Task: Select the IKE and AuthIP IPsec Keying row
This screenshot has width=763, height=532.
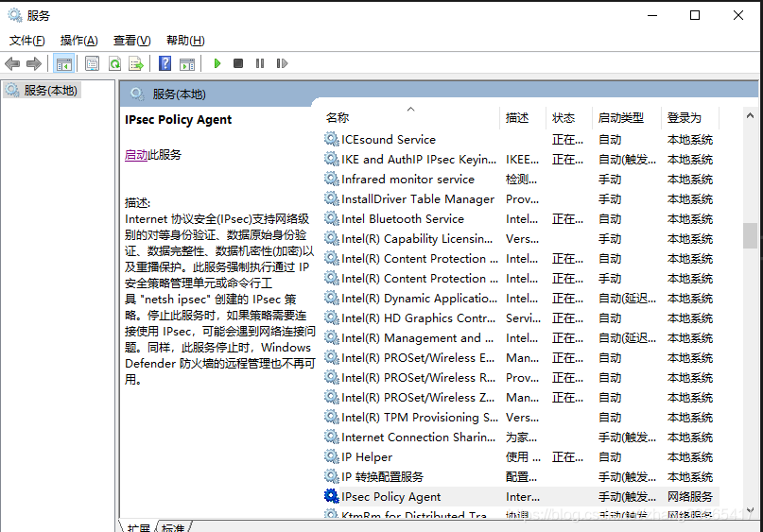Action: coord(521,159)
